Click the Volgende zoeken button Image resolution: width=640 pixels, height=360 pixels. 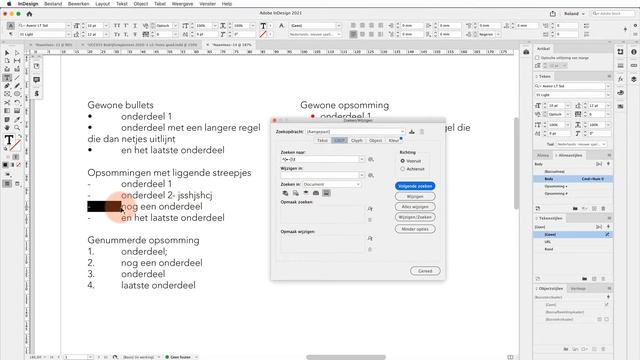(415, 186)
